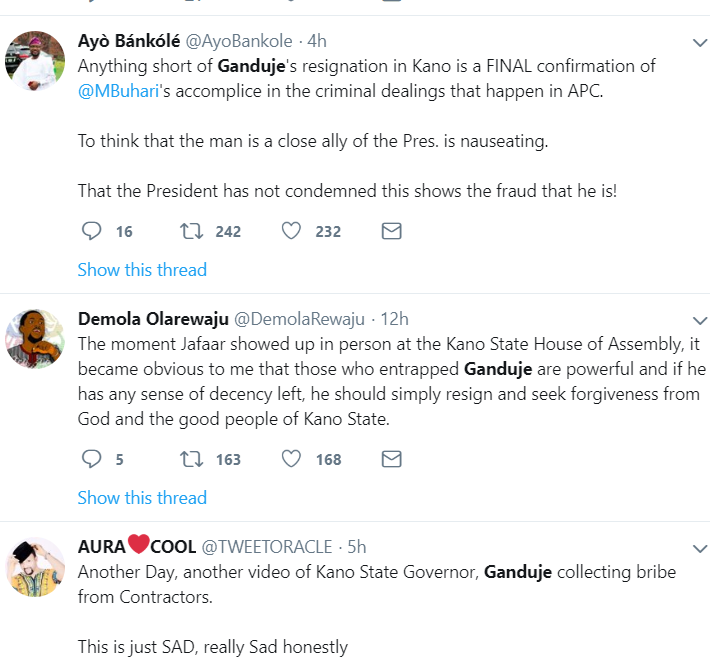Screen dimensions: 710x658
Task: Expand the menu on Demola Olarewaju's tweet
Action: tap(700, 321)
